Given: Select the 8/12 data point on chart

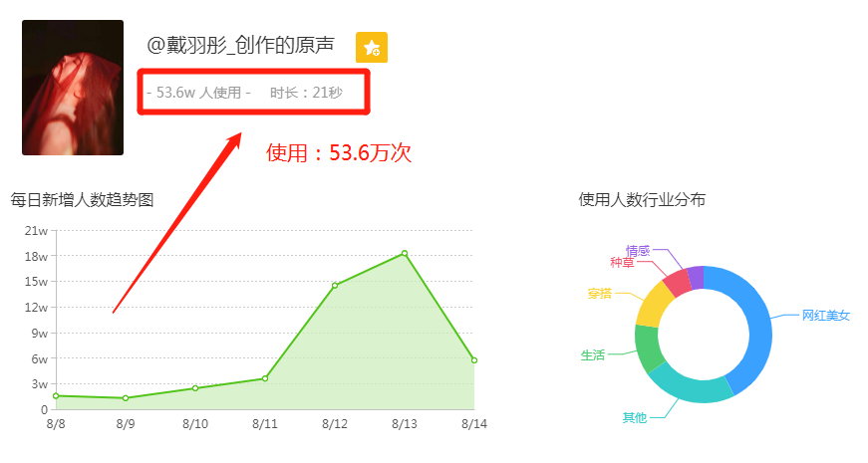Looking at the screenshot, I should [x=335, y=286].
